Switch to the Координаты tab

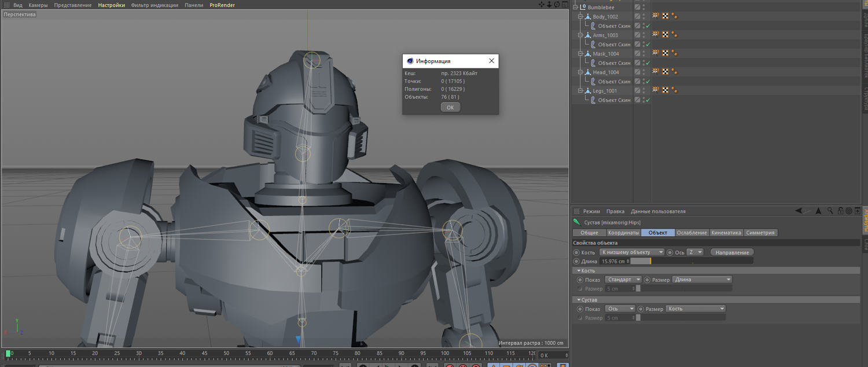623,233
